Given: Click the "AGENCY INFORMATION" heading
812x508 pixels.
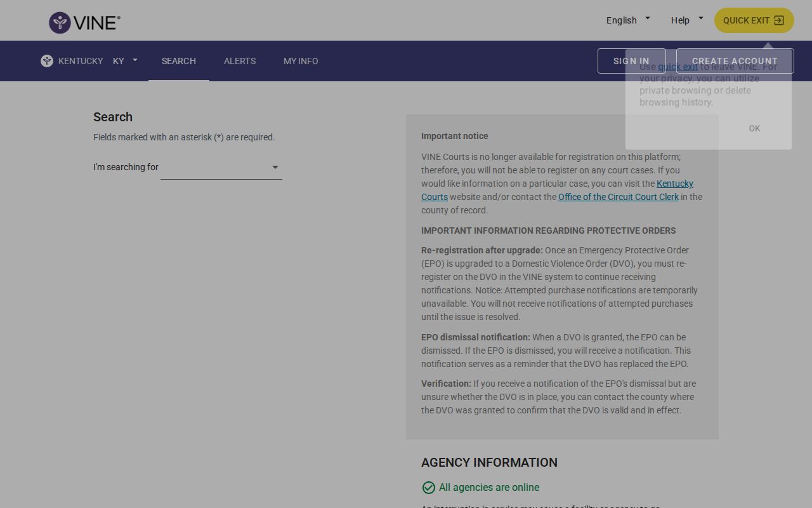Looking at the screenshot, I should pyautogui.click(x=489, y=462).
